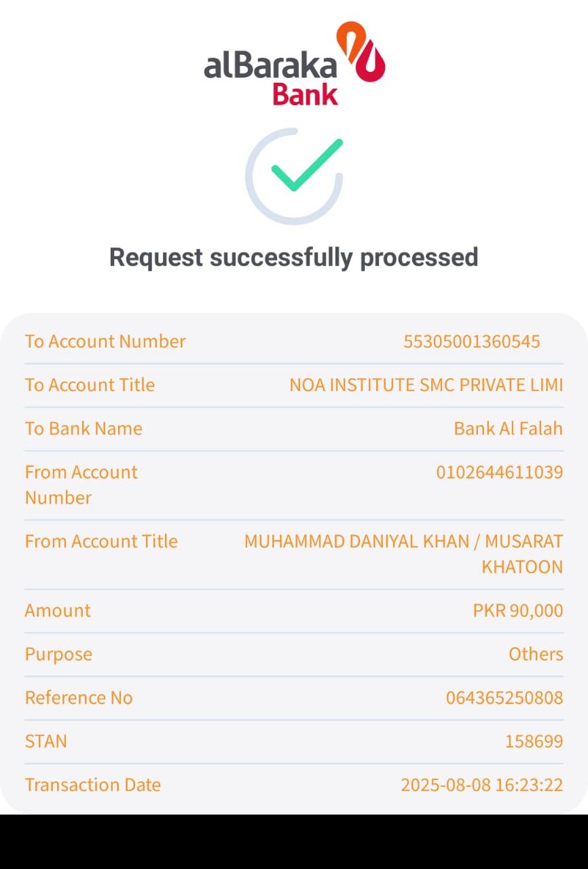The image size is (588, 869).
Task: Click the PKR 90,000 amount
Action: click(x=517, y=610)
